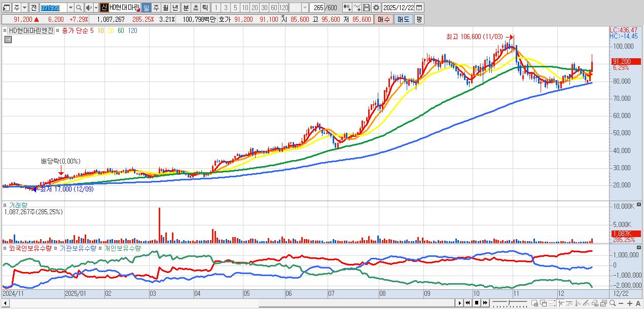
Task: Click the stock code input field 071970
Action: [54, 8]
